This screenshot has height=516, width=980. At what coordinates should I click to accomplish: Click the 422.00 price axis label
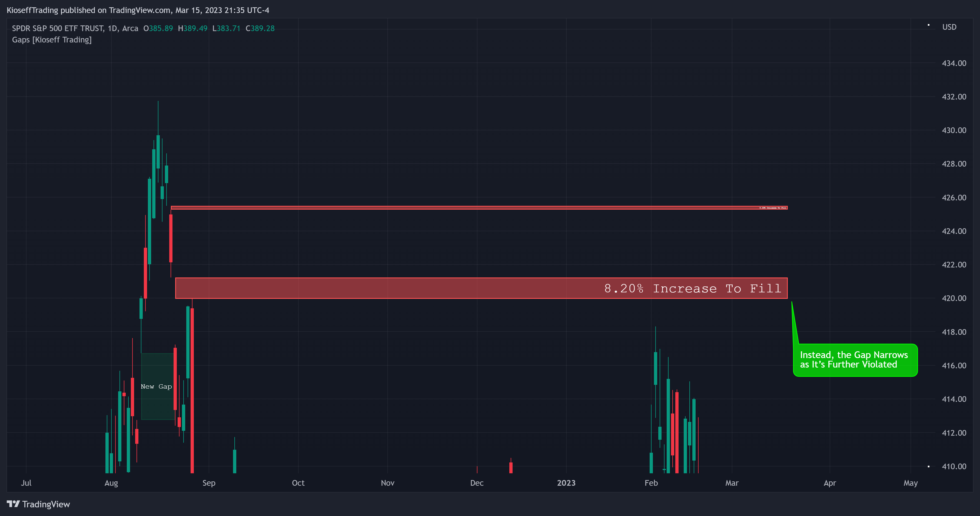pos(954,264)
